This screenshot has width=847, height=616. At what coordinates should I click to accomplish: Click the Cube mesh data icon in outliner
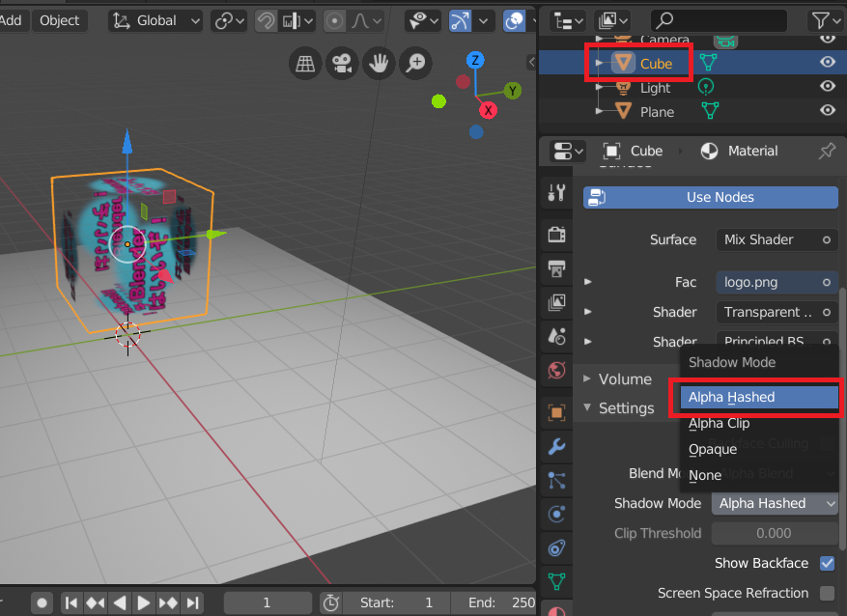[x=708, y=63]
